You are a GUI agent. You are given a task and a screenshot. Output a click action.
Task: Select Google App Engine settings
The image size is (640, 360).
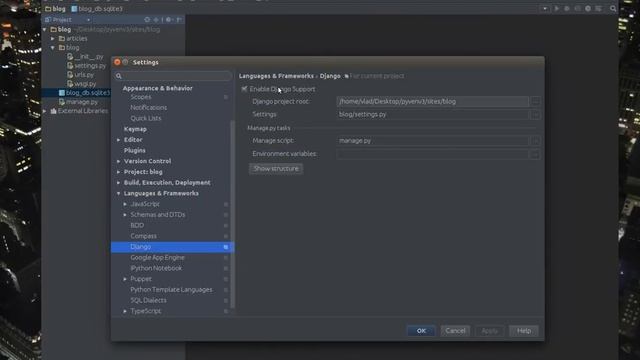pyautogui.click(x=158, y=258)
